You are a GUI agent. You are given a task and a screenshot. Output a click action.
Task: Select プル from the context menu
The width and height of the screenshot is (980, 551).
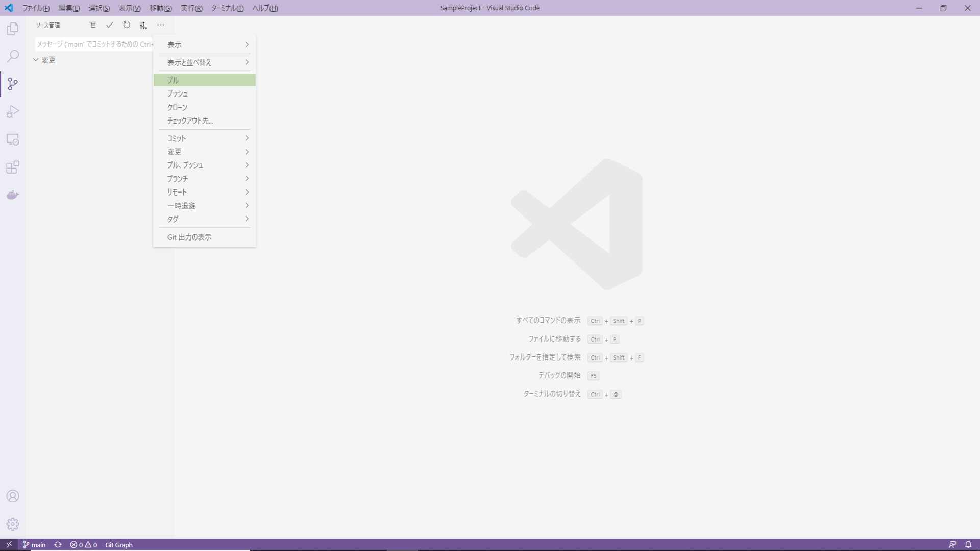click(205, 80)
